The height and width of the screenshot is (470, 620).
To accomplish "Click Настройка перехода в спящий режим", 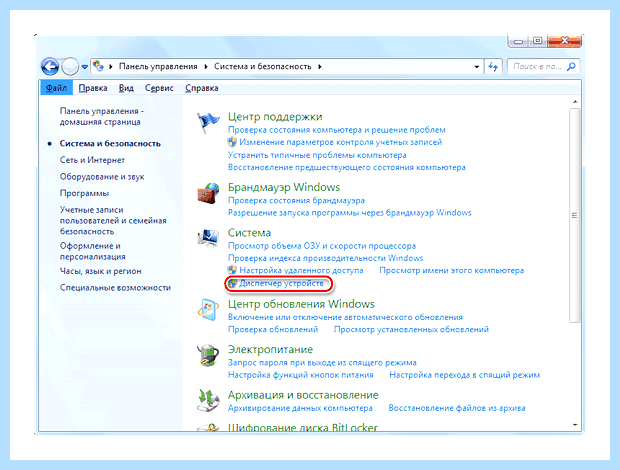I will 465,375.
